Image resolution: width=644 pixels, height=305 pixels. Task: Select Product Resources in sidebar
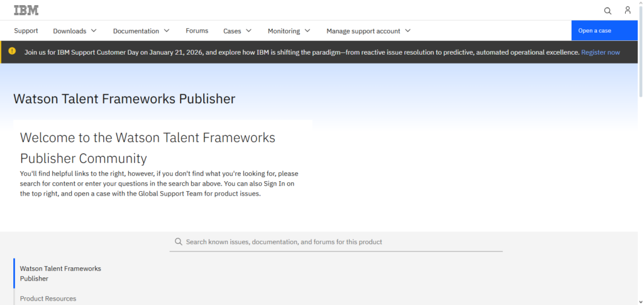[48, 299]
